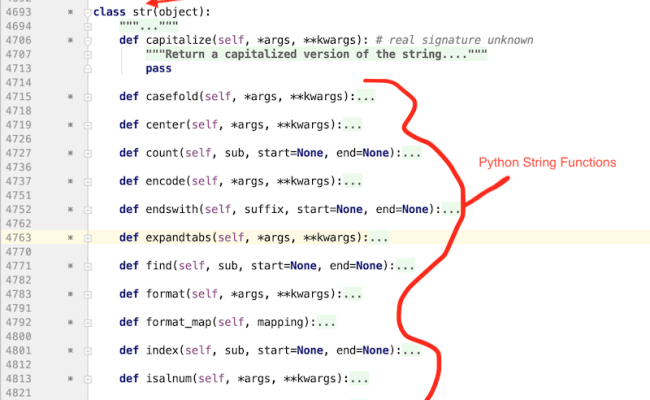Click the gutter marker on the index line
This screenshot has width=650, height=400.
(70, 350)
